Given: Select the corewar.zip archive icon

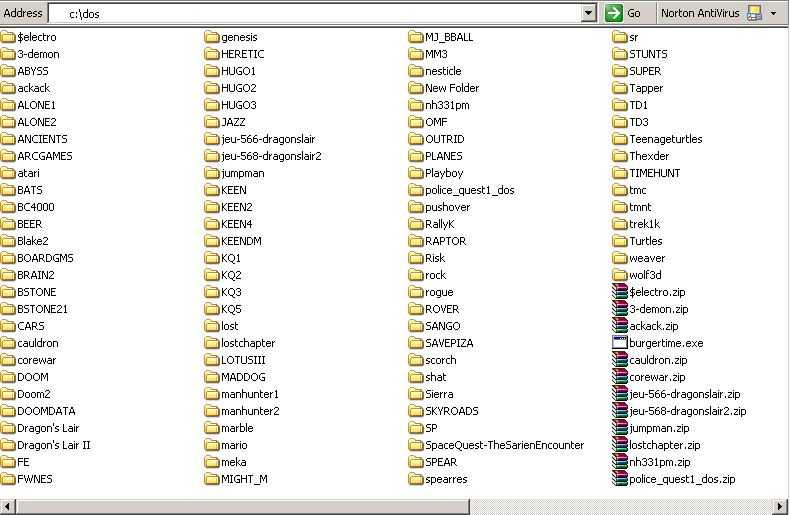Looking at the screenshot, I should [x=620, y=377].
